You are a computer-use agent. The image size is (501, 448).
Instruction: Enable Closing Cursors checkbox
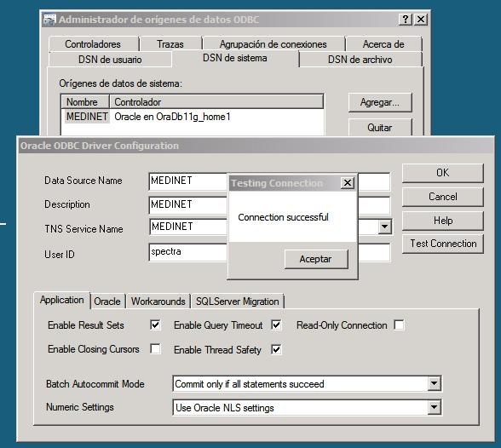click(x=155, y=349)
